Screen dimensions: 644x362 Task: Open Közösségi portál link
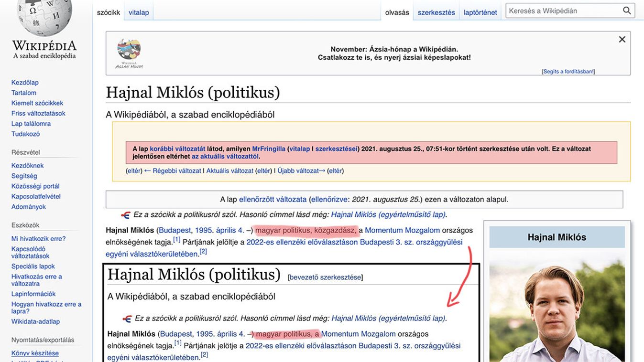35,186
